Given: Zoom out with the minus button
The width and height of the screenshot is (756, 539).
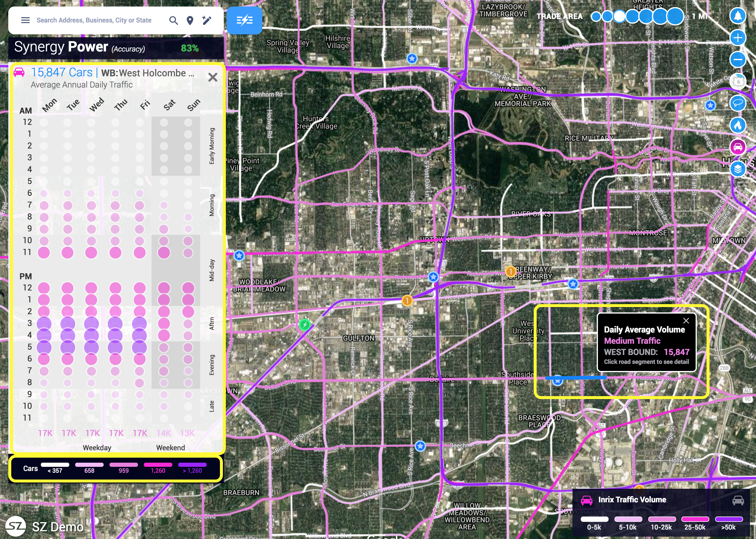Looking at the screenshot, I should click(737, 59).
